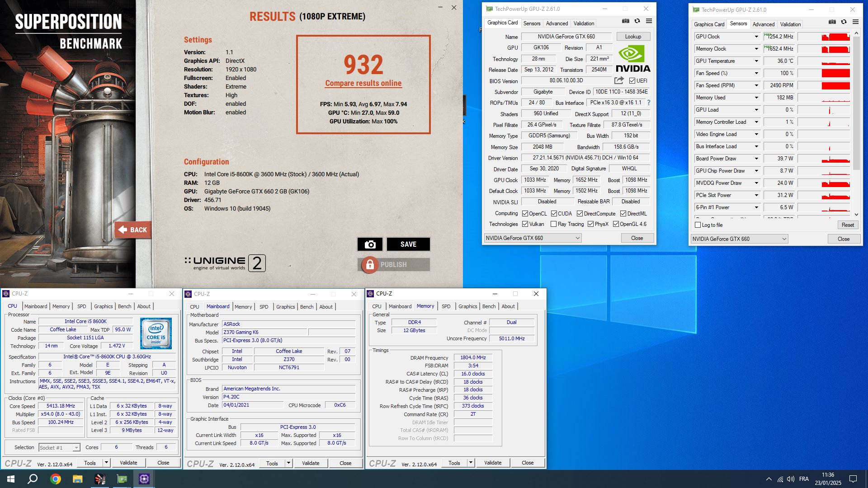Toggle the DirectML checkbox

click(623, 214)
